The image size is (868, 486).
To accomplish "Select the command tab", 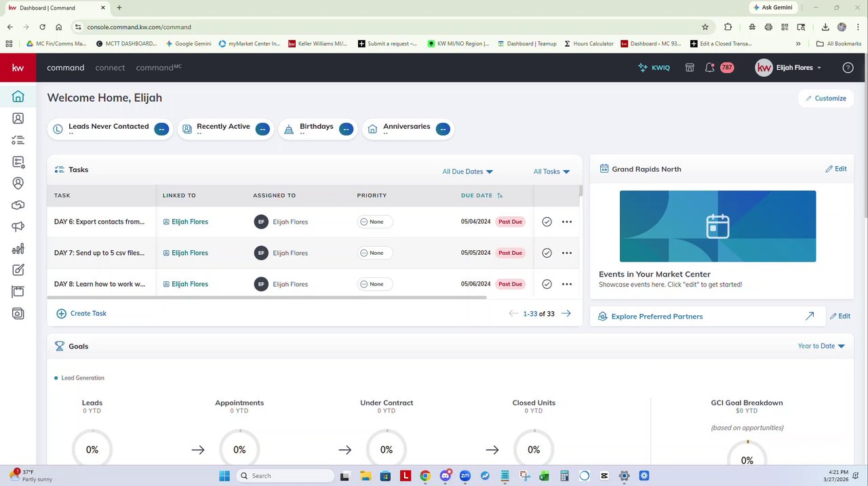I will tap(65, 68).
